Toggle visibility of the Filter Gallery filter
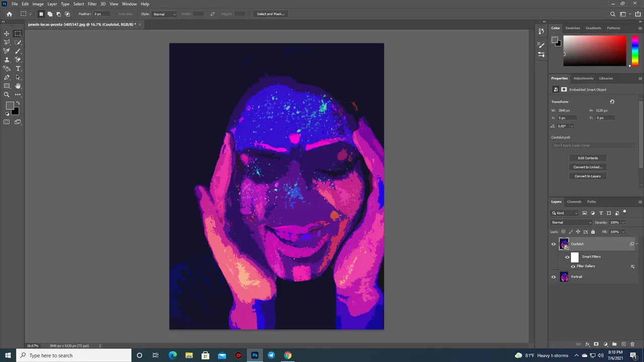 coord(573,266)
